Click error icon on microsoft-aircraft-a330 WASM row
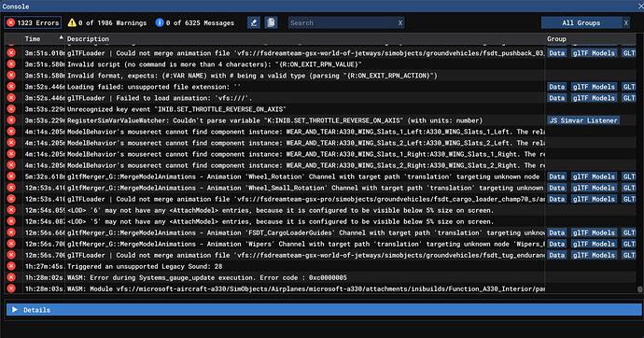Image resolution: width=644 pixels, height=338 pixels. [x=11, y=289]
